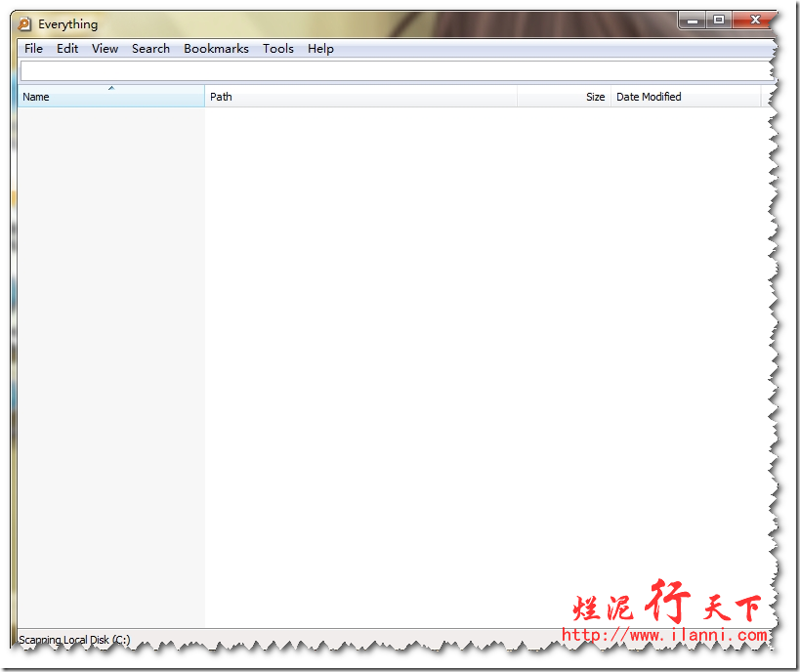Maximize the Everything window
Screen dimensions: 800x672
point(719,20)
